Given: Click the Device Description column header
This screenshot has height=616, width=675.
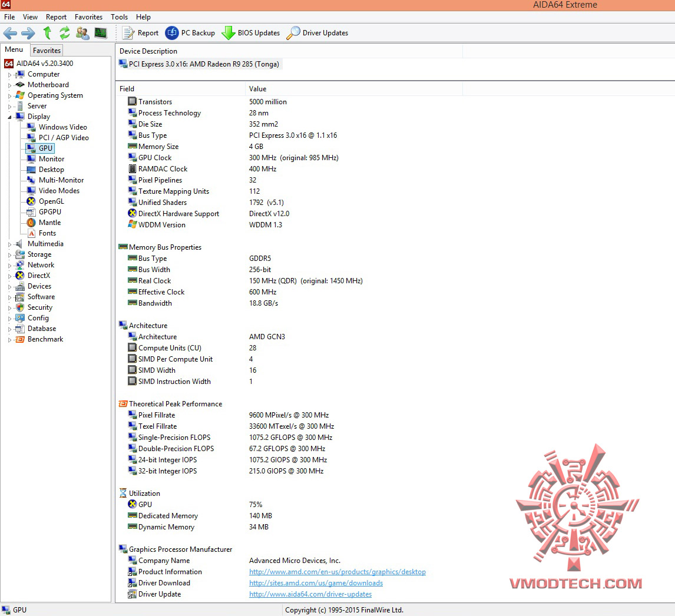Looking at the screenshot, I should [x=289, y=51].
